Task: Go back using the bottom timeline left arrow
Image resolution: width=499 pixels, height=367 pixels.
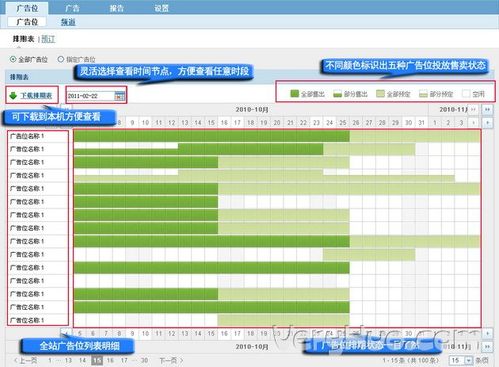Action: pos(67,333)
